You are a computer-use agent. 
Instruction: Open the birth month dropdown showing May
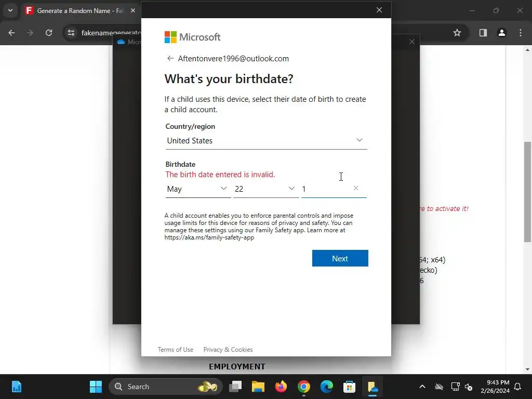(x=198, y=189)
